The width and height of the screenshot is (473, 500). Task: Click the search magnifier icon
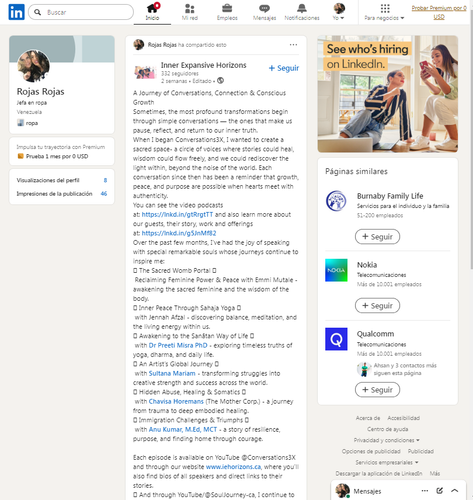click(38, 12)
